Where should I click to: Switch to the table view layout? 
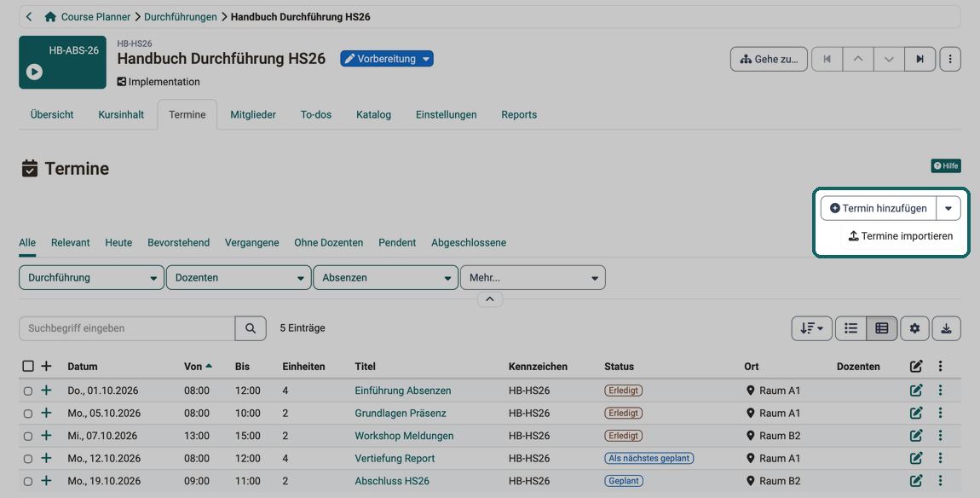click(882, 328)
